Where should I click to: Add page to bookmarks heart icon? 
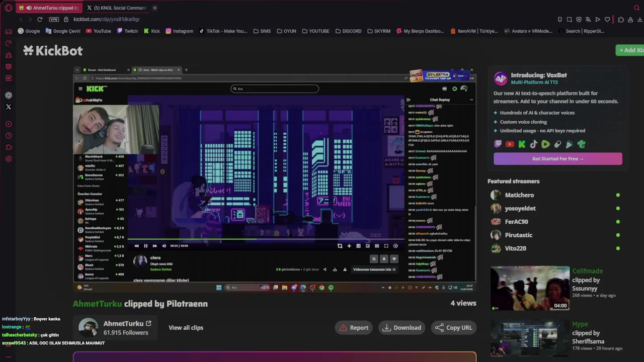[607, 19]
